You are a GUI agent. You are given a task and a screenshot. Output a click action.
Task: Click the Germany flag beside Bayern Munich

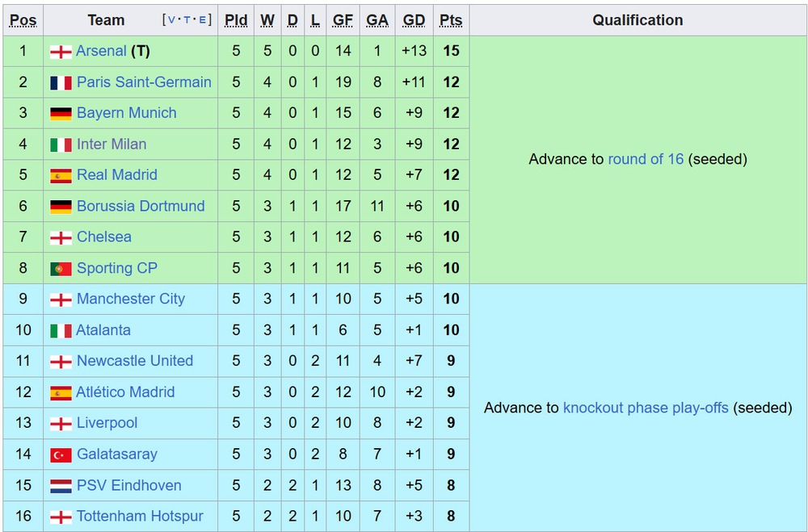(x=61, y=114)
